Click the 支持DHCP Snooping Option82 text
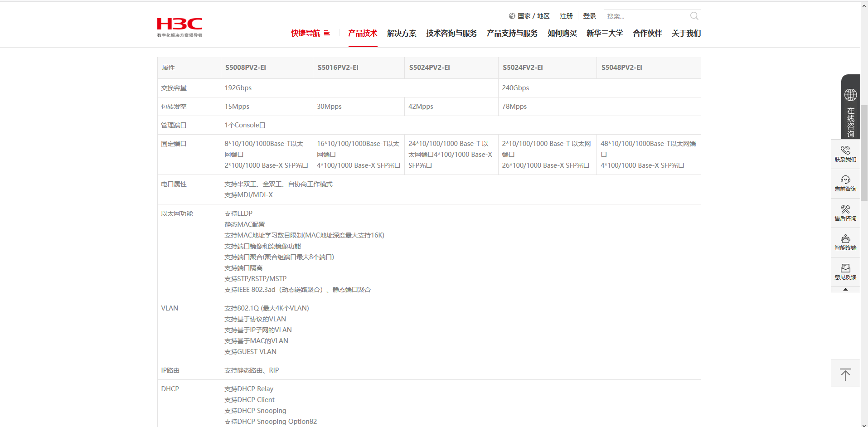This screenshot has width=868, height=427. 271,422
